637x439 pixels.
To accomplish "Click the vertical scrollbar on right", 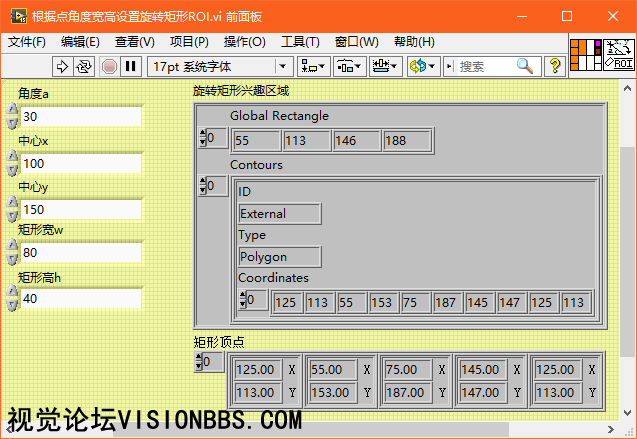I will pos(628,250).
